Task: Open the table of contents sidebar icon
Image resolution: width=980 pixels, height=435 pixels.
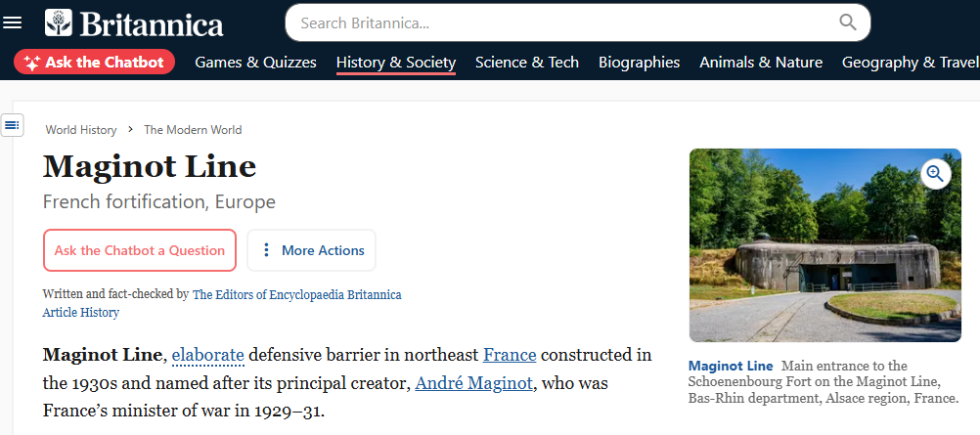Action: 12,125
